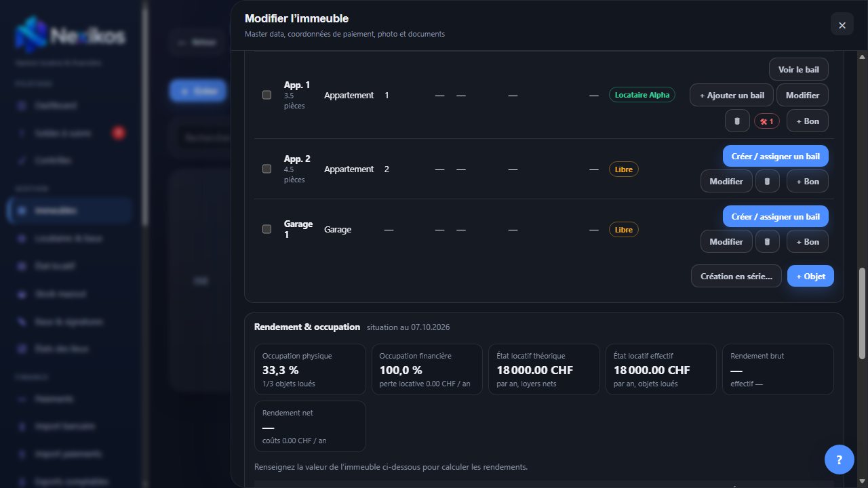Delete App. 1 using its trash icon
Image resolution: width=868 pixels, height=488 pixels.
(x=737, y=121)
